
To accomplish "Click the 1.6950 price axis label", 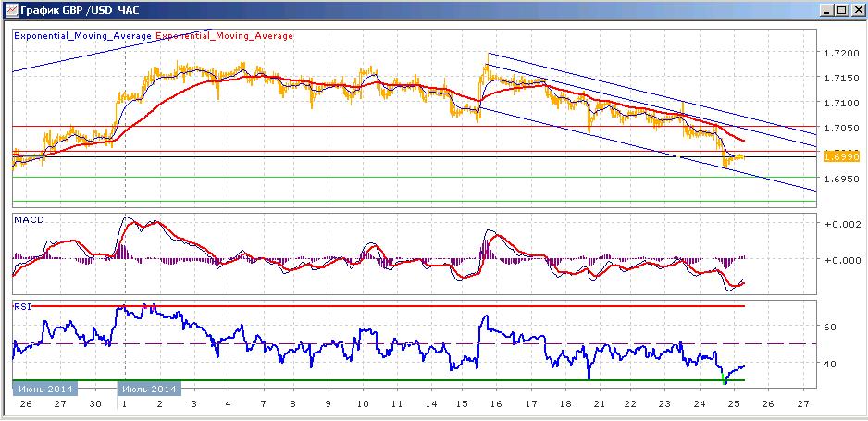I will pyautogui.click(x=842, y=179).
